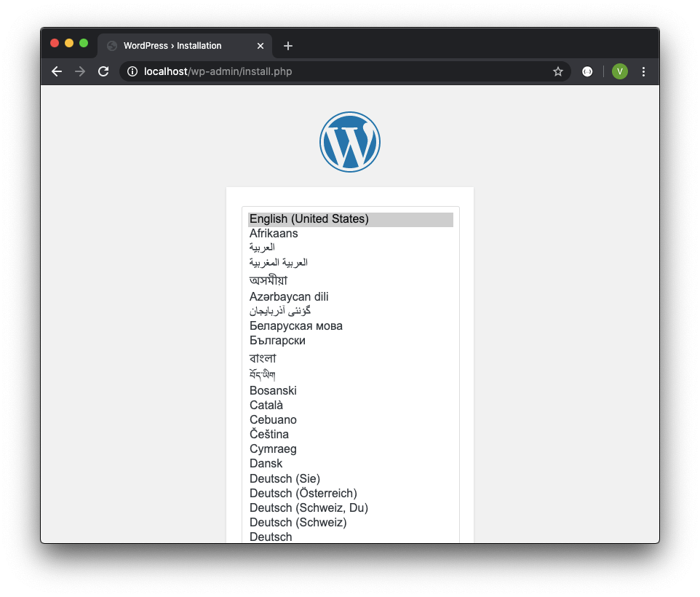Image resolution: width=700 pixels, height=597 pixels.
Task: Select العربية المغربية language
Action: click(351, 262)
